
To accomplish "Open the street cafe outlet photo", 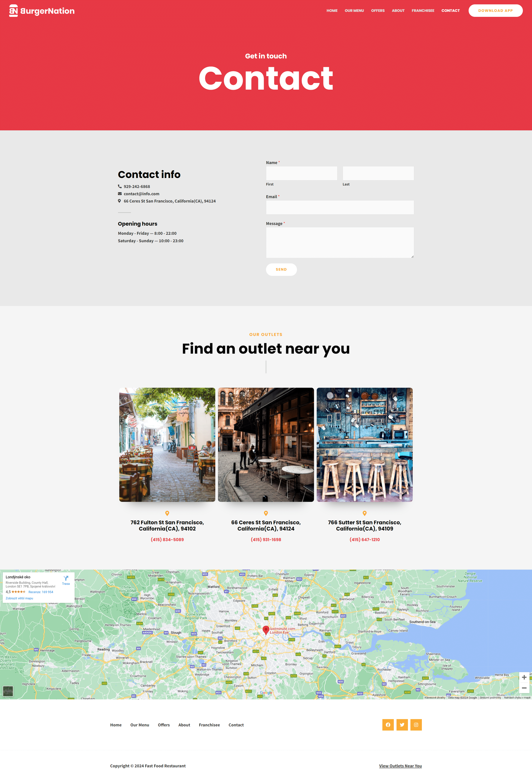I will (x=167, y=445).
